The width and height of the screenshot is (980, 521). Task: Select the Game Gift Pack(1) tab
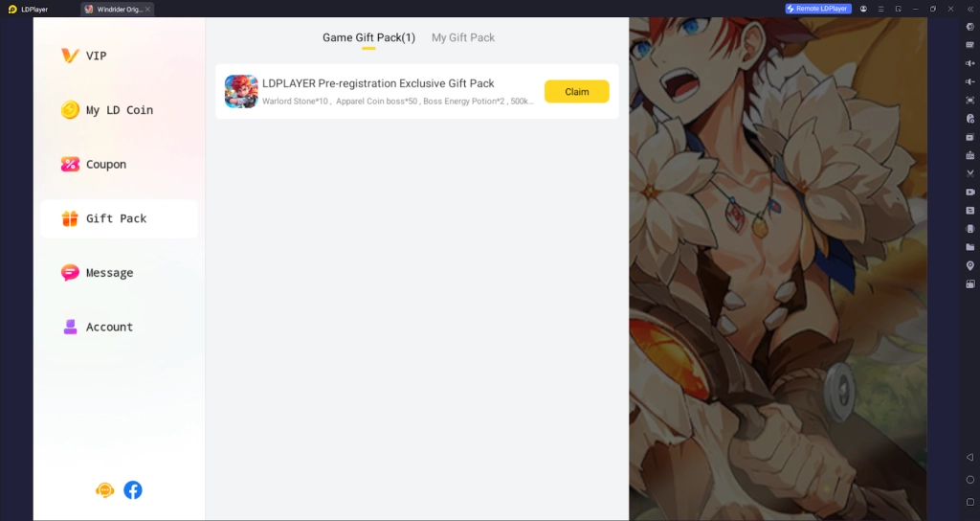(368, 37)
